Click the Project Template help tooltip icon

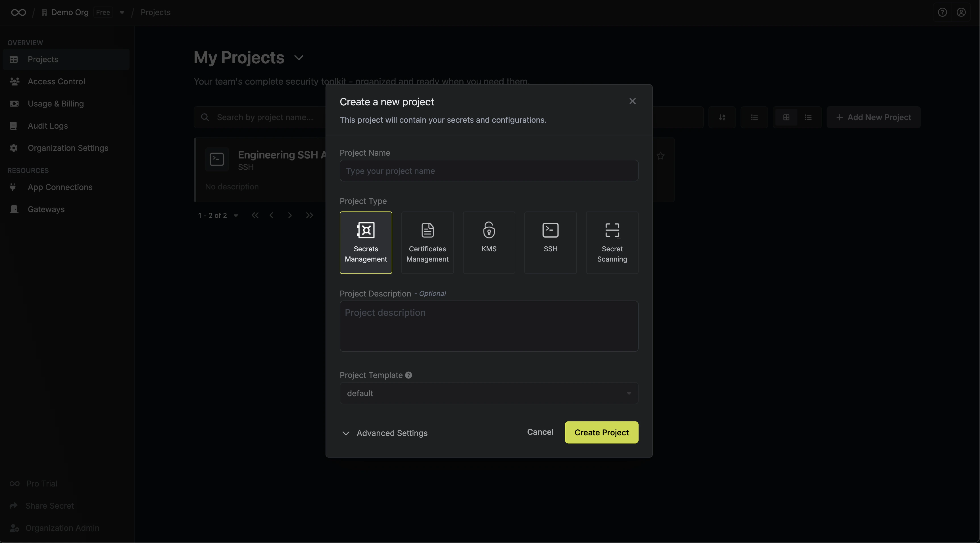point(408,375)
